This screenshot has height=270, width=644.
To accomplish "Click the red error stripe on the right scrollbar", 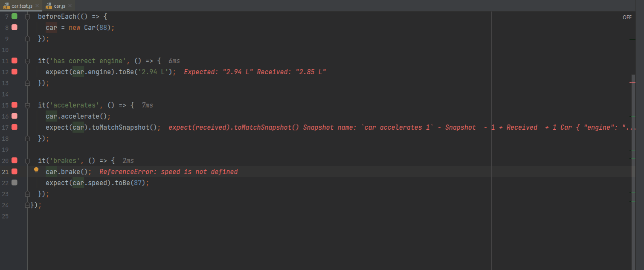I will point(632,82).
